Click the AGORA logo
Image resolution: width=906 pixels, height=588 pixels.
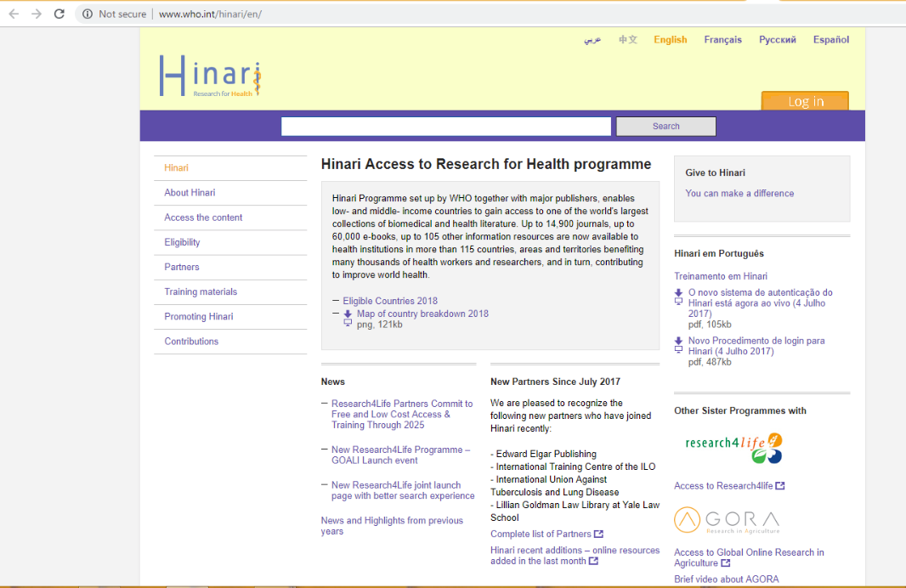[x=727, y=520]
